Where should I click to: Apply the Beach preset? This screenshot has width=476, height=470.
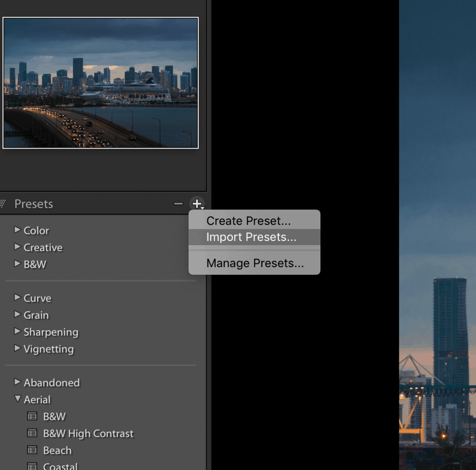tap(57, 450)
